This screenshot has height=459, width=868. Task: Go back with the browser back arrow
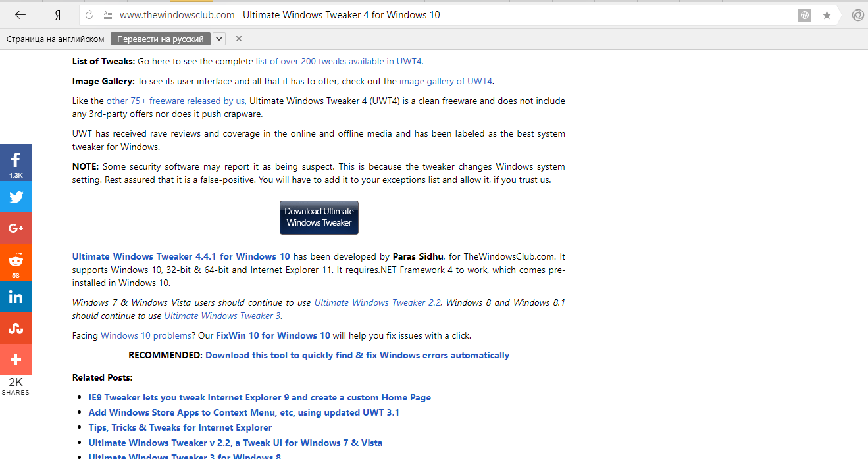(20, 15)
